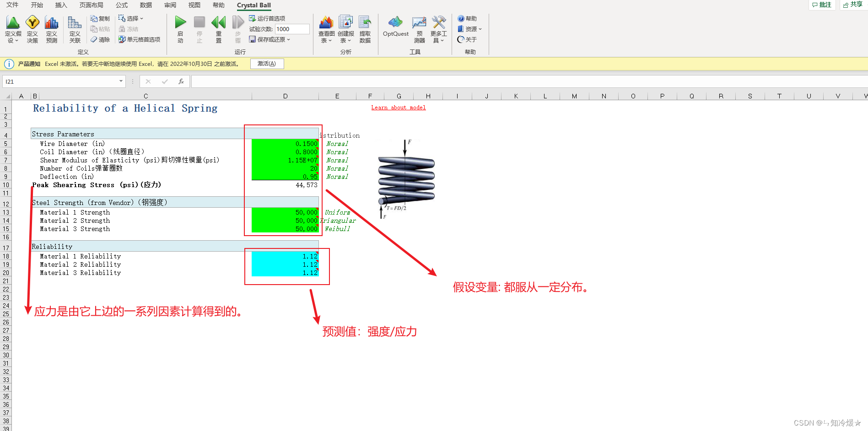The width and height of the screenshot is (868, 431).
Task: Click the product notice info icon
Action: tap(9, 64)
